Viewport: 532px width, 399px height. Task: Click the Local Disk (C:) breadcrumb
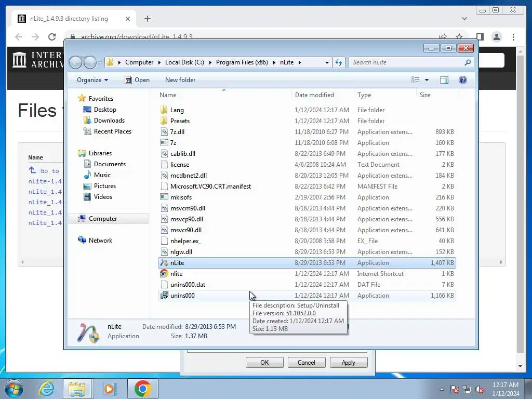(x=184, y=62)
